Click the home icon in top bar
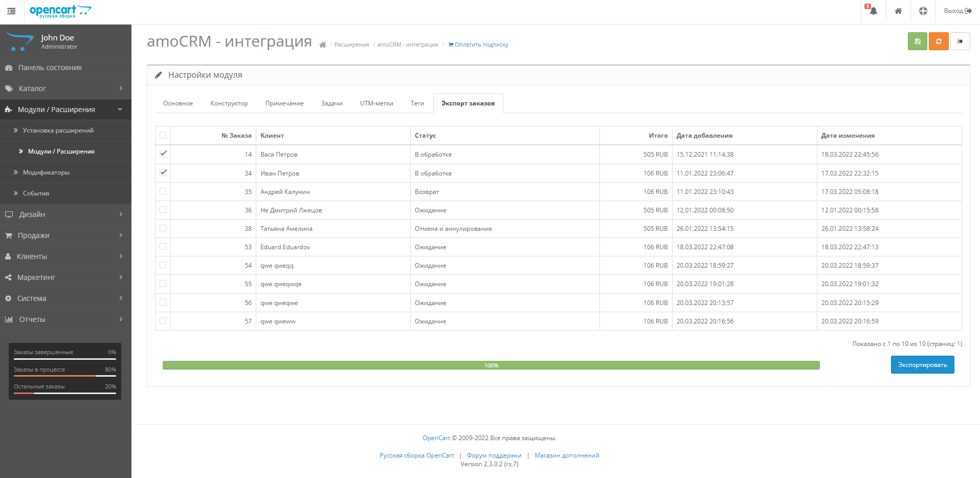The width and height of the screenshot is (980, 478). tap(898, 11)
